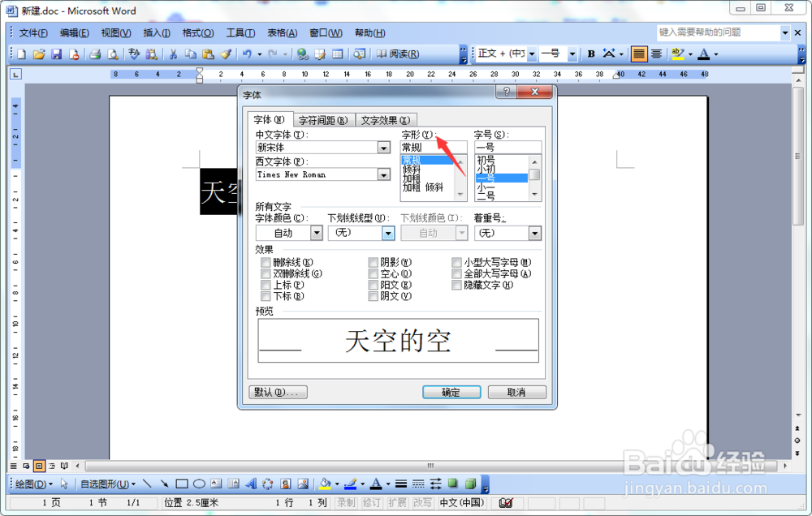Select the Format Painter brush icon
The image size is (812, 516).
pyautogui.click(x=226, y=54)
